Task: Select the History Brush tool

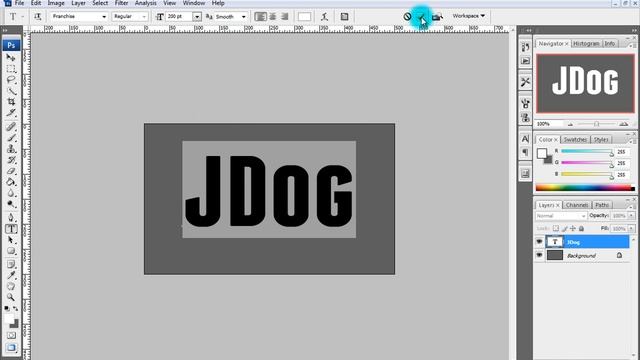Action: click(x=11, y=160)
